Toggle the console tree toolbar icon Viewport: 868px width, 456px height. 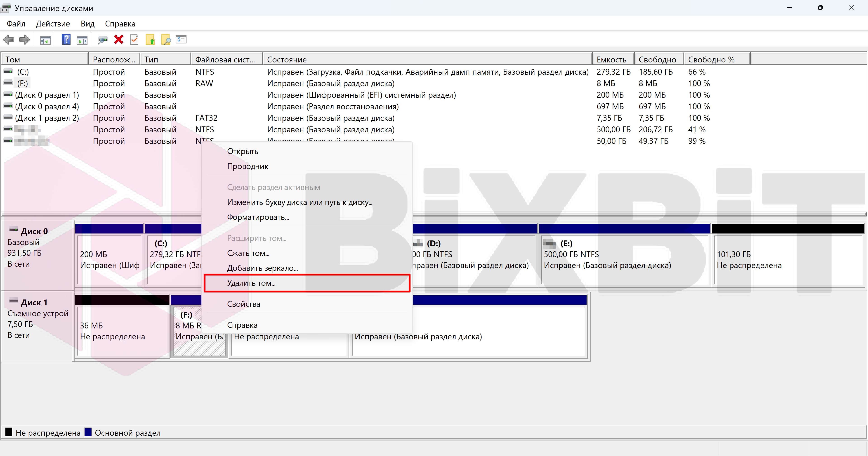click(45, 40)
